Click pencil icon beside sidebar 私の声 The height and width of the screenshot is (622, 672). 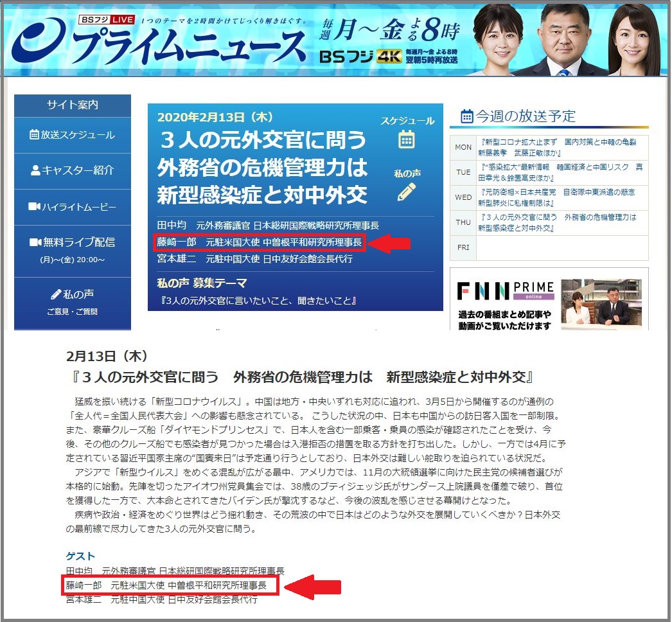click(56, 294)
